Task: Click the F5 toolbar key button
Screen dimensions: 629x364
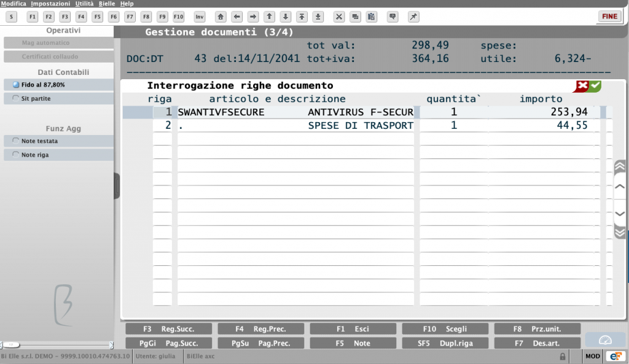Action: [98, 17]
